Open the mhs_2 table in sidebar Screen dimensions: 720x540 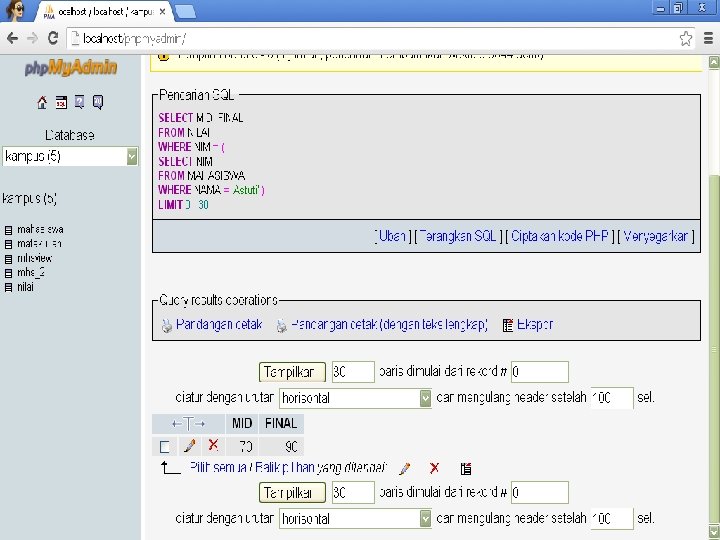pos(31,273)
